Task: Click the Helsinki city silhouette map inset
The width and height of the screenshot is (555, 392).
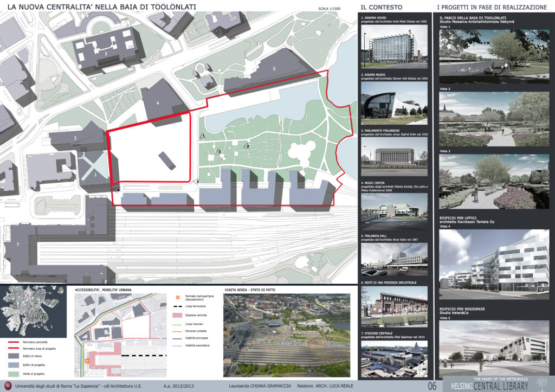Action: [34, 311]
